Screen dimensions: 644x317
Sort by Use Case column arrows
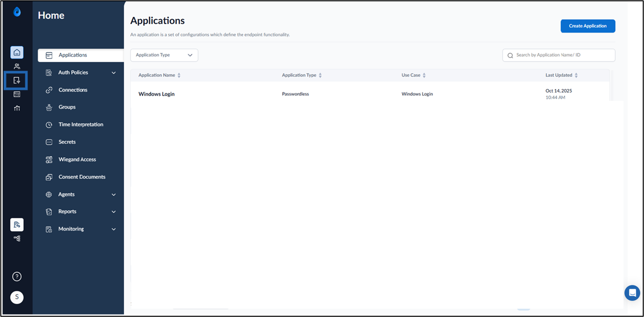click(424, 75)
